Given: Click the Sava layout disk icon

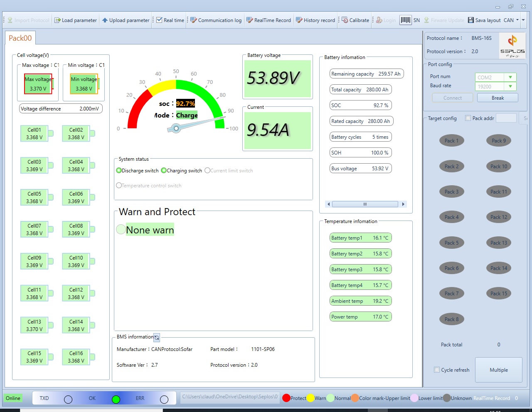Looking at the screenshot, I should 471,20.
